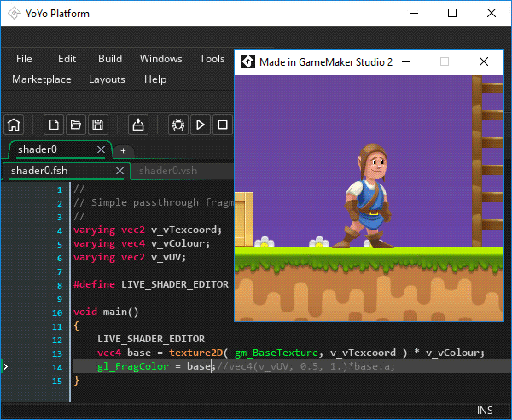Click the GameMaker logo icon in game window title
The image size is (512, 420).
coord(247,61)
